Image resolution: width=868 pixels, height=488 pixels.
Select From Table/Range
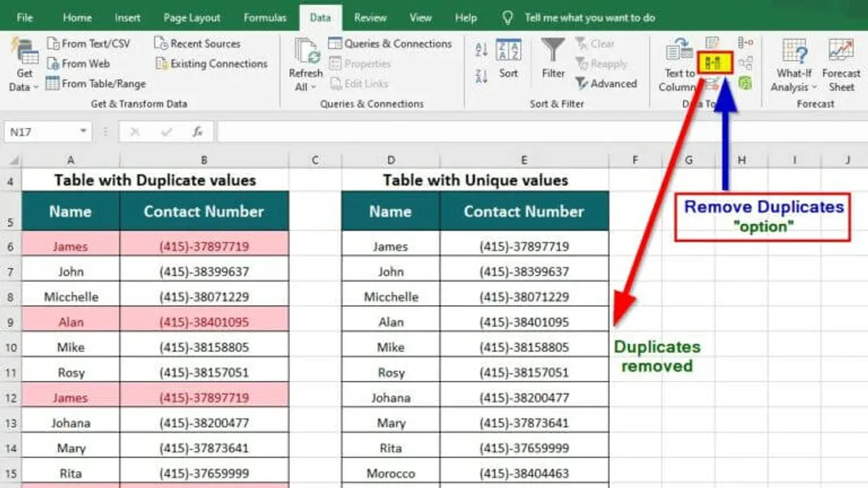95,84
